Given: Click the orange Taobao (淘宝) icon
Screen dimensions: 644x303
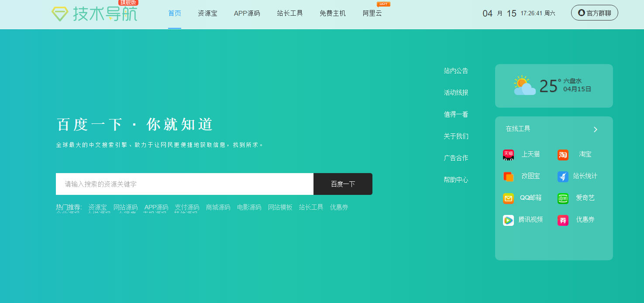Looking at the screenshot, I should (563, 155).
